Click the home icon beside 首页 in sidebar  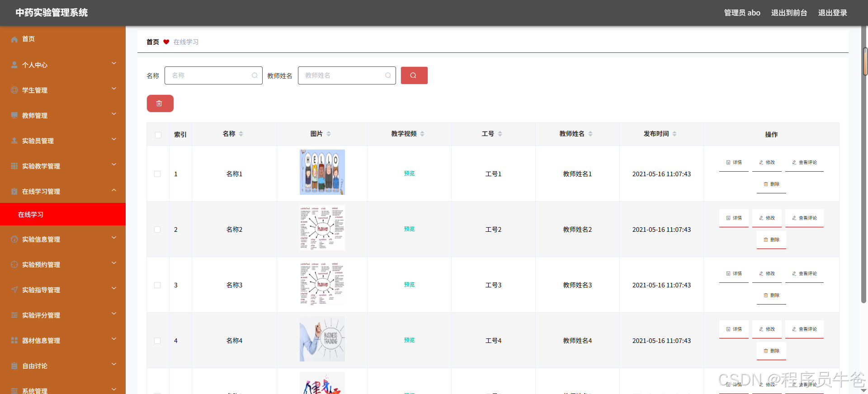click(14, 39)
